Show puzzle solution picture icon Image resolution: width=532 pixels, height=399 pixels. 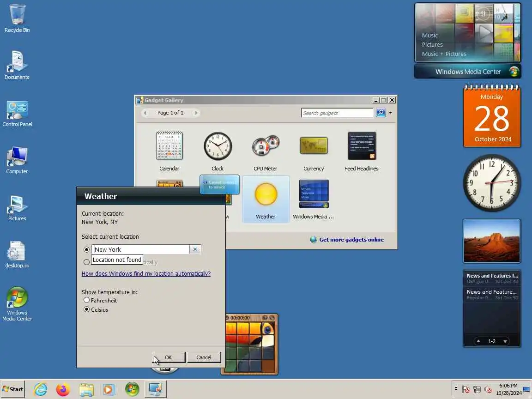tap(265, 318)
